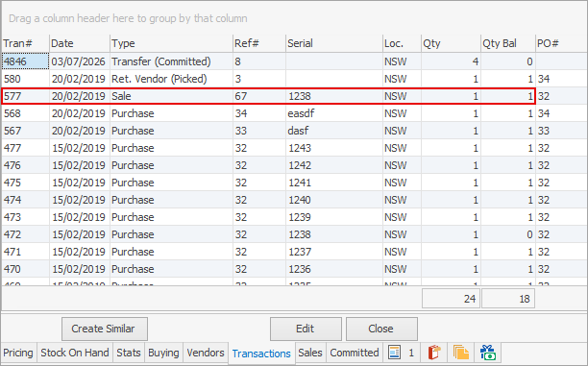Open the Committed tab
This screenshot has height=366, width=588.
pos(355,353)
